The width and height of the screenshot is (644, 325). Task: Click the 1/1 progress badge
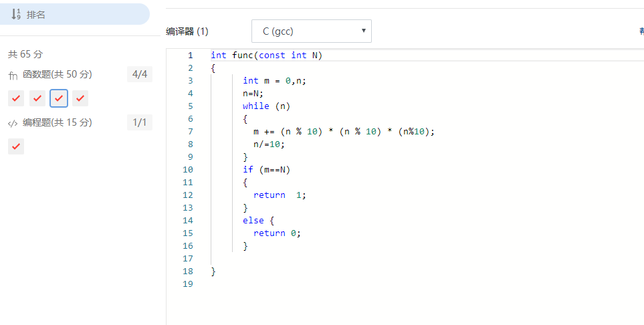[x=140, y=123]
